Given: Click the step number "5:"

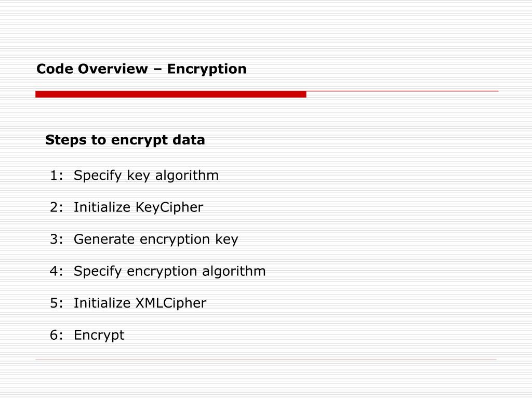Looking at the screenshot, I should (x=56, y=303).
